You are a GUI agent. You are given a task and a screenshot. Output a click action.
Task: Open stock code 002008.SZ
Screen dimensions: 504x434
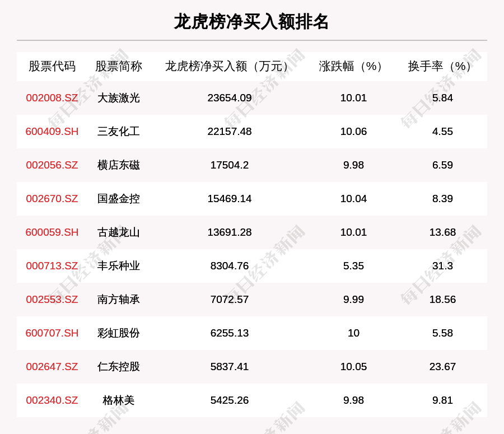52,98
